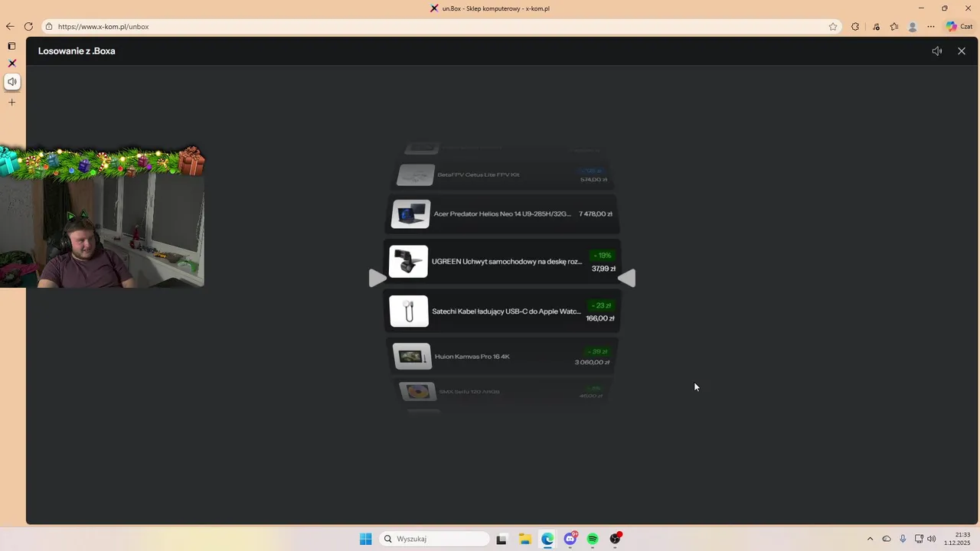Reload the x-kom unbox page
The width and height of the screenshot is (980, 551).
[28, 26]
